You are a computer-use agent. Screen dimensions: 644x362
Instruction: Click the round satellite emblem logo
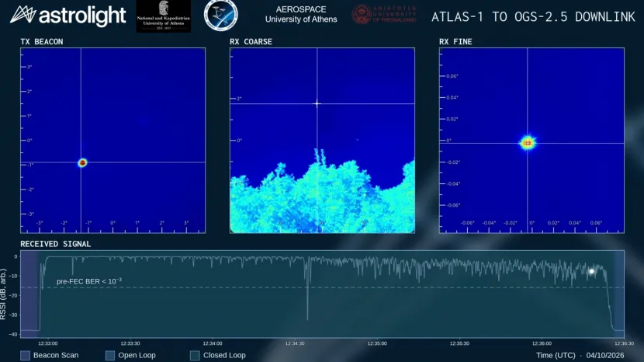pos(221,16)
